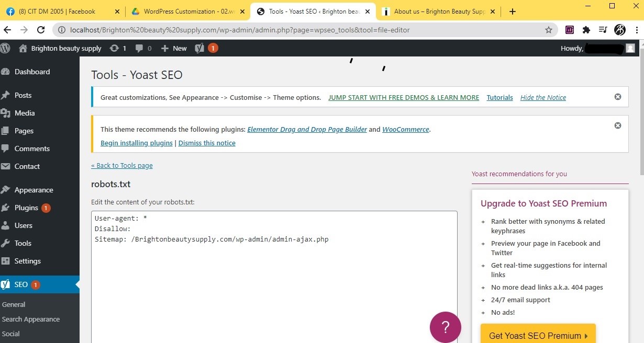Open the Plugins menu in sidebar

26,208
